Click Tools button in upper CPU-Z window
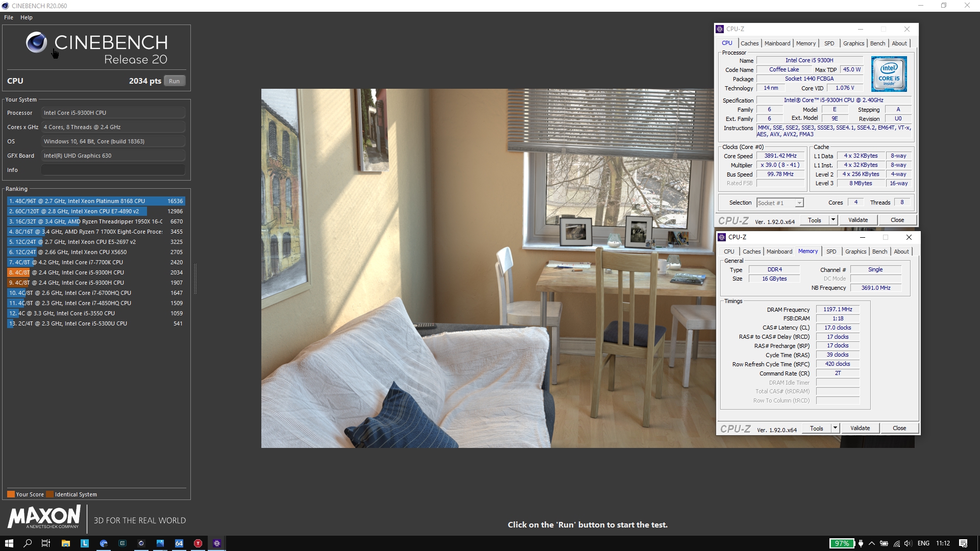The height and width of the screenshot is (551, 980). tap(815, 220)
